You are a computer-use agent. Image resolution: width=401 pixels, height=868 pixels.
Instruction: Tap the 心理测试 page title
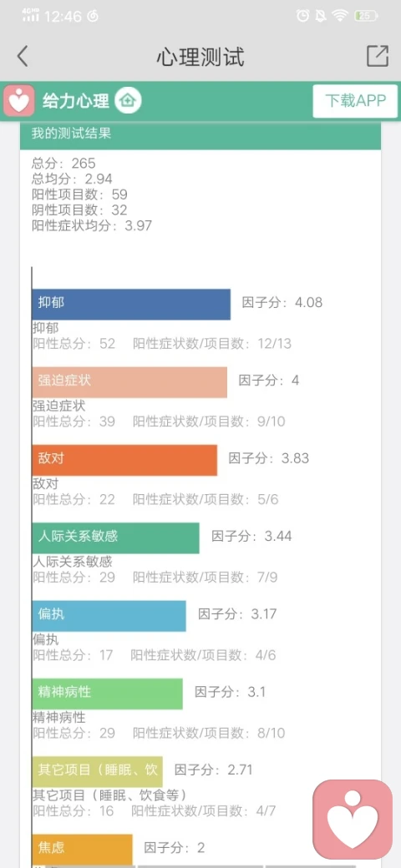[200, 57]
